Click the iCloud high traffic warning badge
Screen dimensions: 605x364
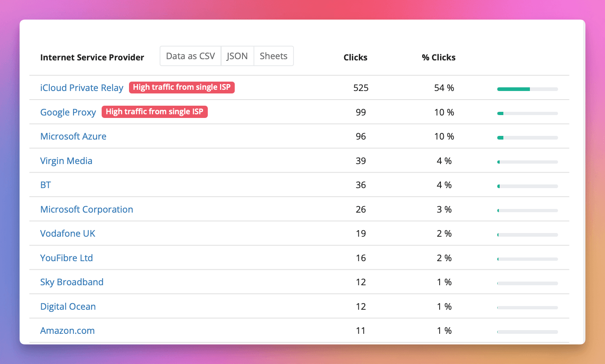coord(182,87)
